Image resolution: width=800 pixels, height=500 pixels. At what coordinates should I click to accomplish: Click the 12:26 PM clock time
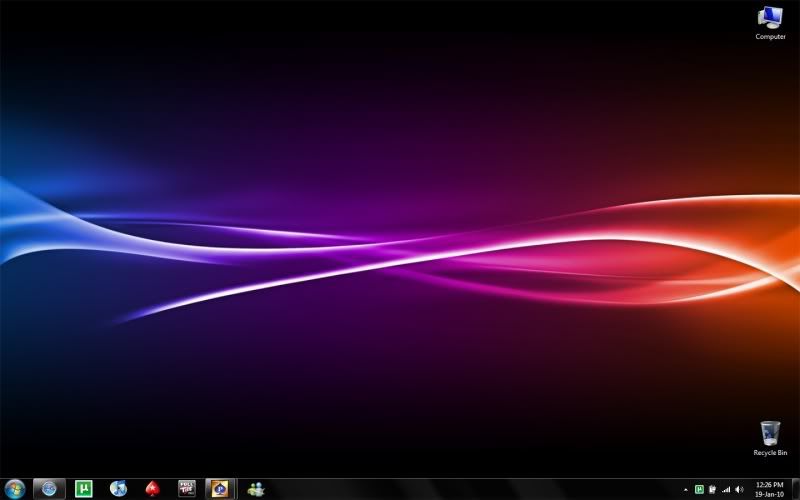coord(769,484)
